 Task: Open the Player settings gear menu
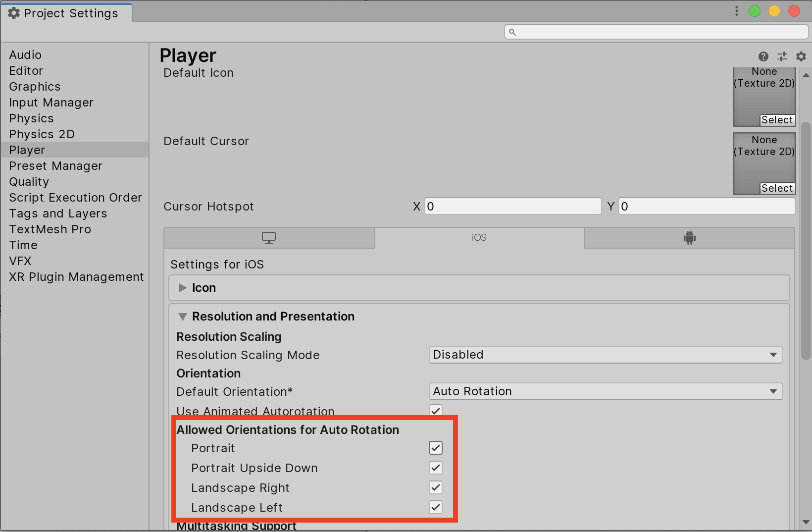click(x=801, y=56)
